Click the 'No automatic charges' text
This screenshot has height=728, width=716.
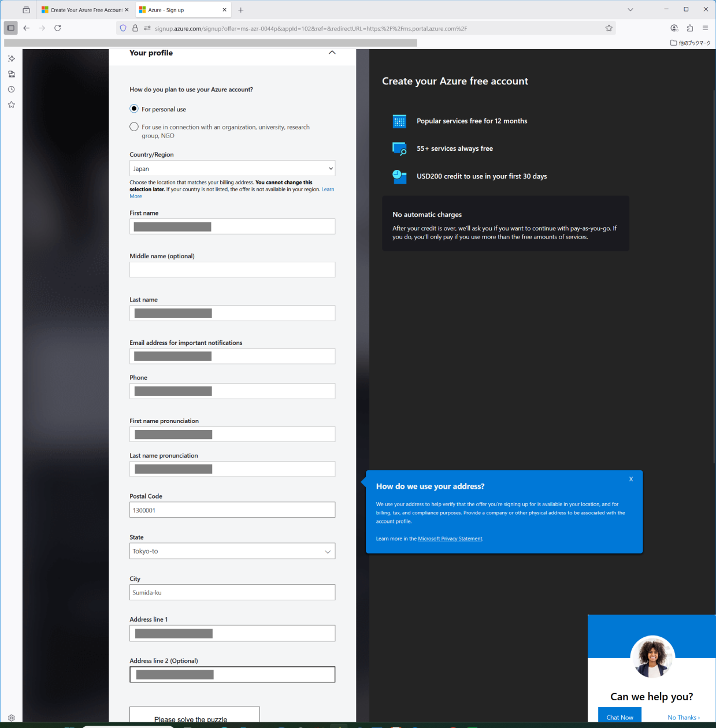(427, 214)
